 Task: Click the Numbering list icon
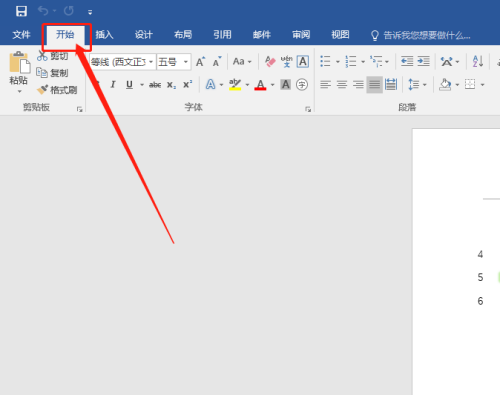tap(351, 62)
